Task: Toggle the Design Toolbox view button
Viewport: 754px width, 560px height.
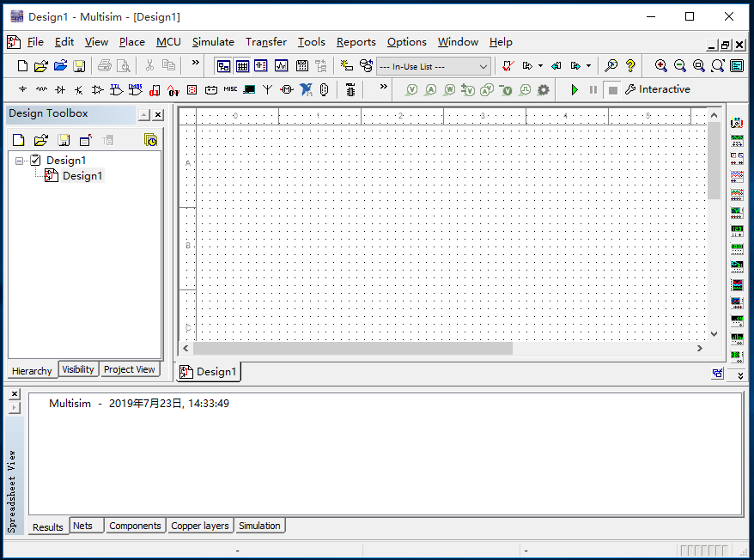Action: (223, 66)
